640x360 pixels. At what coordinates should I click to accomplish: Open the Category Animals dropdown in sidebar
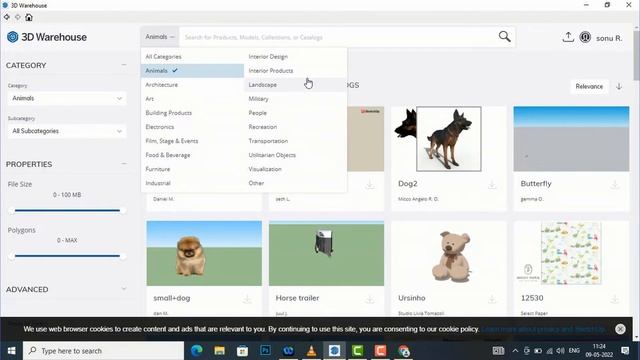[x=67, y=98]
